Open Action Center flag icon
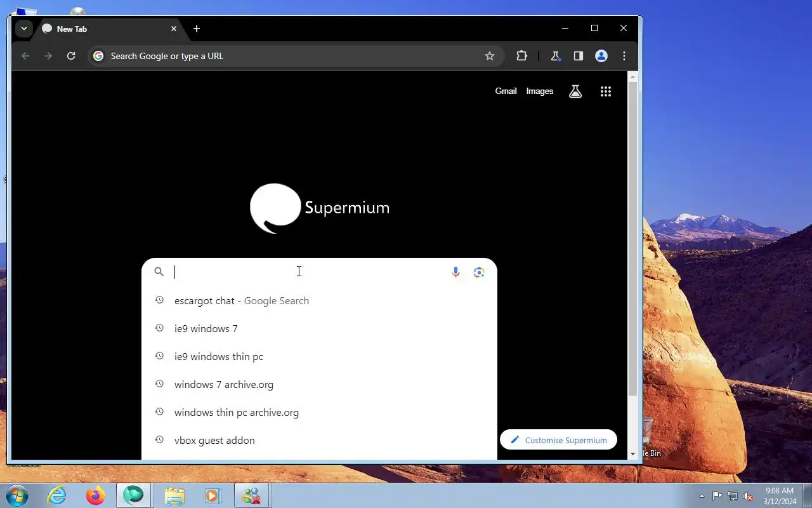Viewport: 812px width, 508px height. [x=717, y=496]
